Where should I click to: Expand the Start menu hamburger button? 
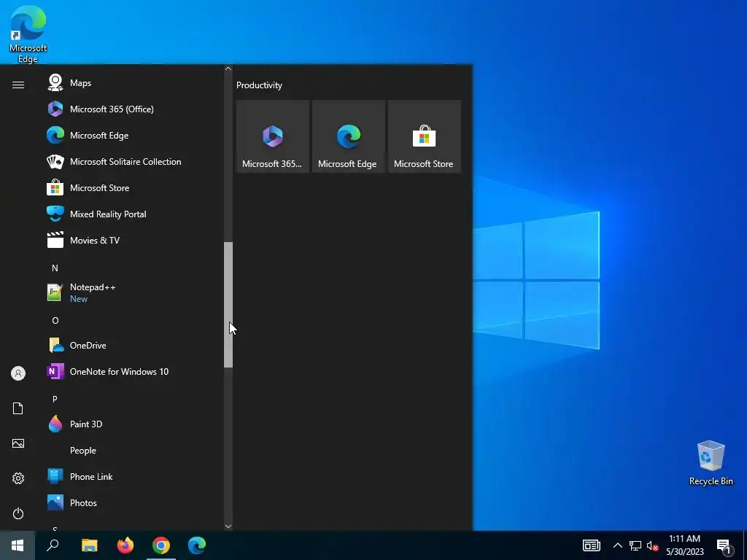point(18,85)
